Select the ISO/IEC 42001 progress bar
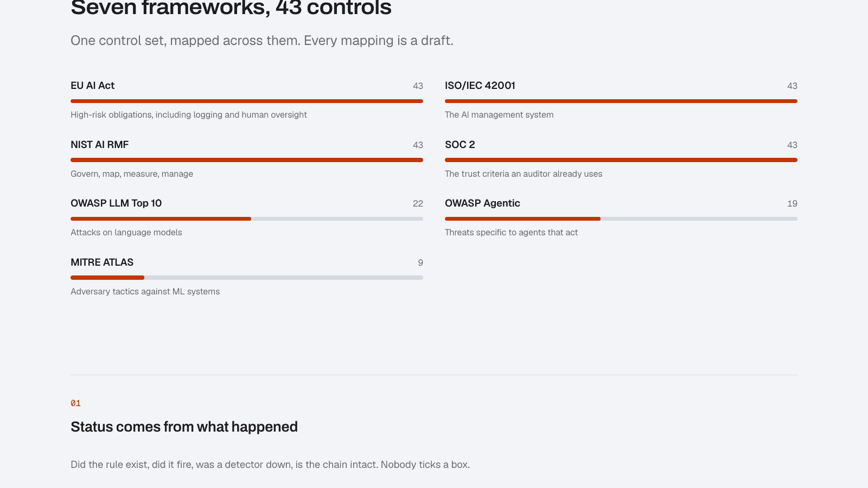Image resolution: width=868 pixels, height=488 pixels. coord(621,101)
